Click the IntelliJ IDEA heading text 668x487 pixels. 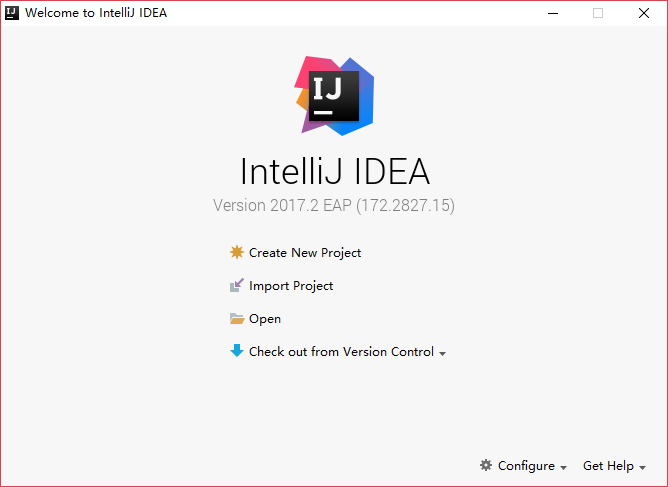[x=334, y=171]
